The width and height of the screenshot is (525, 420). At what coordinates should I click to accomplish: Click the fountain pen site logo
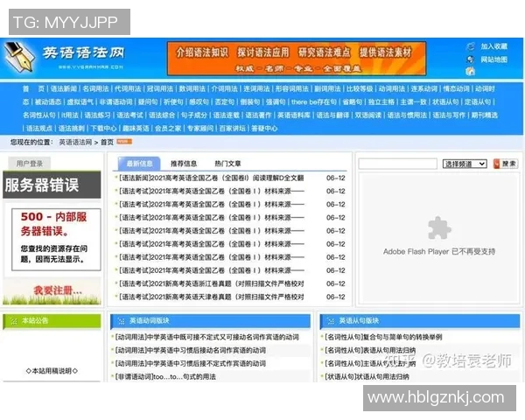pyautogui.click(x=19, y=57)
